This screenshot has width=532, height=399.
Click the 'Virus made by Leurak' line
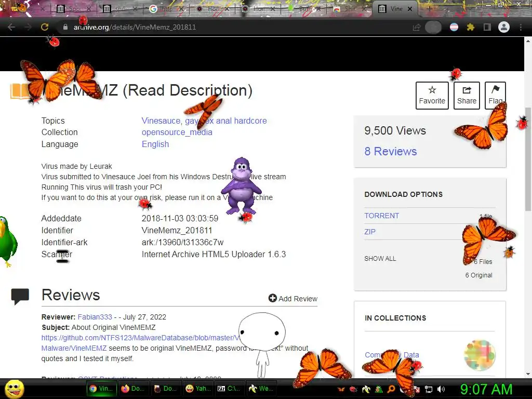pos(77,166)
